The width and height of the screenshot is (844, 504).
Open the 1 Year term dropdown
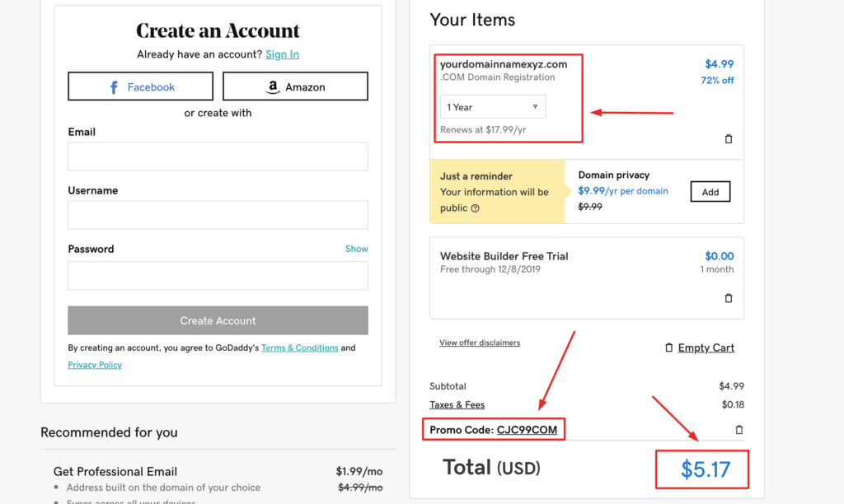[x=493, y=107]
